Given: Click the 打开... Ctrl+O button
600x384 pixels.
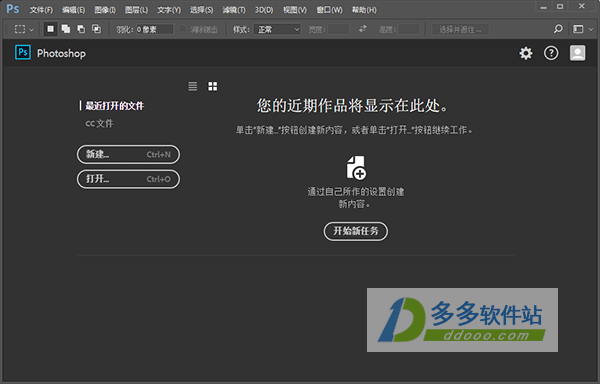Looking at the screenshot, I should pyautogui.click(x=128, y=179).
